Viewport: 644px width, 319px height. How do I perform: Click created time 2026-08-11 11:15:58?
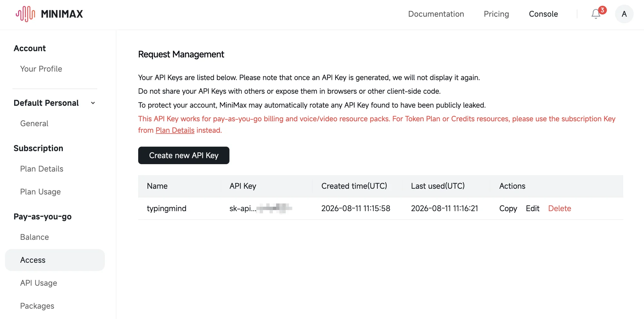click(x=355, y=209)
